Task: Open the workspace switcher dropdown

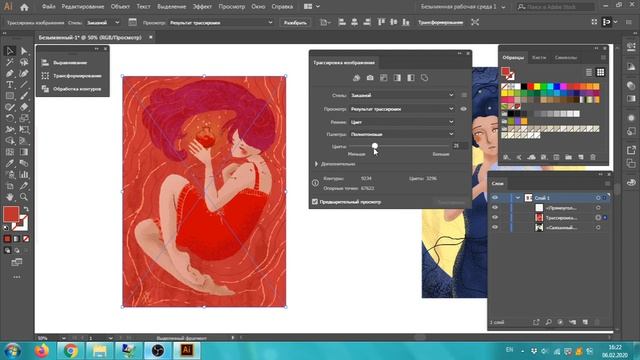Action: [463, 7]
